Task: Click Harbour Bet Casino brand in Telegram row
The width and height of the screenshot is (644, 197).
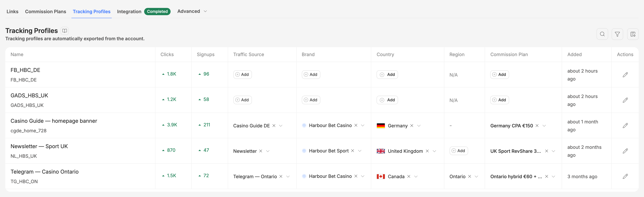Action: tap(330, 176)
